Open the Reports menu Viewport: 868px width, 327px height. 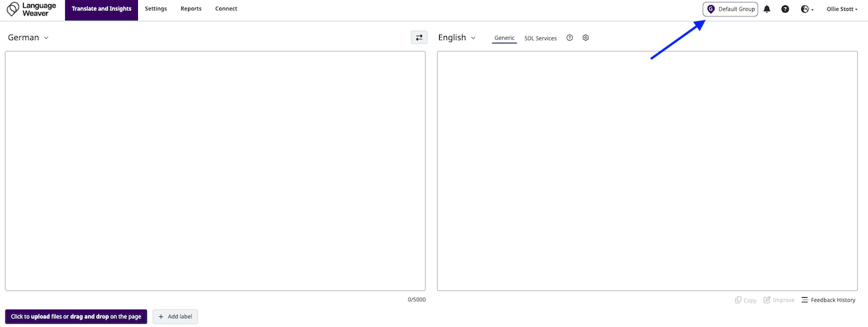tap(191, 9)
